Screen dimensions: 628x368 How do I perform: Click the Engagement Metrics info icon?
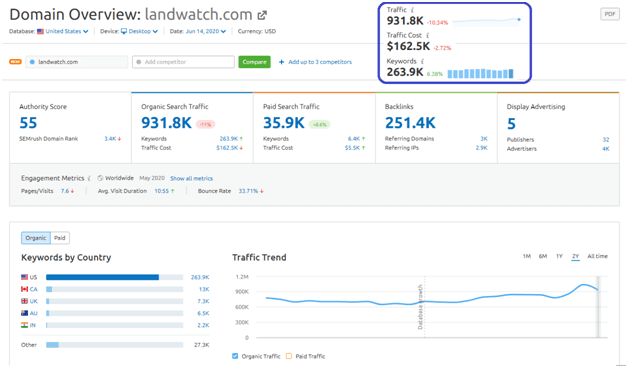pos(89,178)
